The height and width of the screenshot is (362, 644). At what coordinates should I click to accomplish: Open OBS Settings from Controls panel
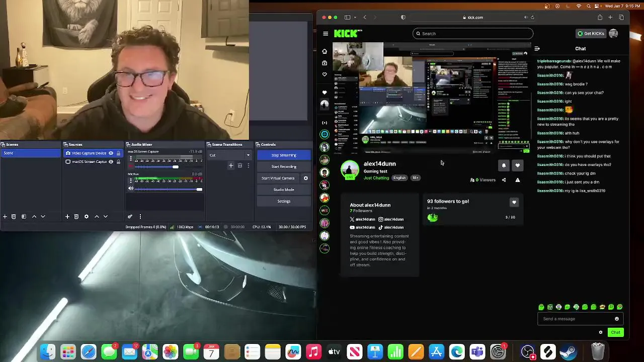284,201
